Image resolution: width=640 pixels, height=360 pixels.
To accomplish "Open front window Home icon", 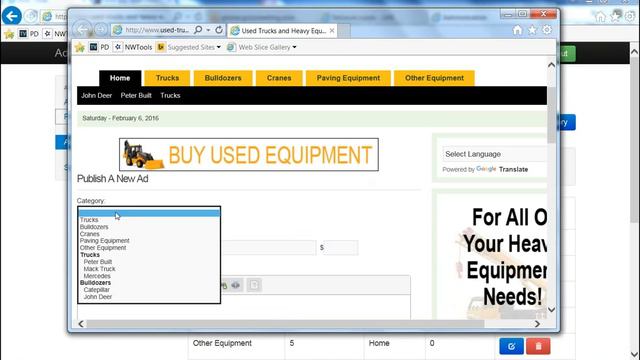I will tap(518, 30).
